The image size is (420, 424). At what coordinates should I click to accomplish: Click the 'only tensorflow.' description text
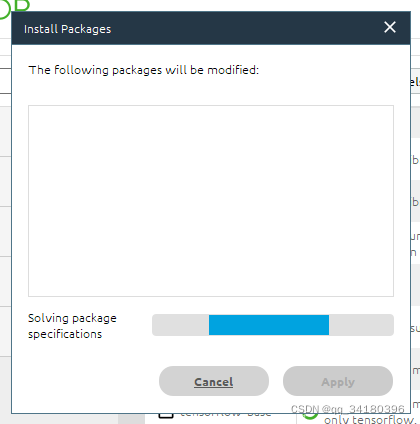(x=370, y=419)
